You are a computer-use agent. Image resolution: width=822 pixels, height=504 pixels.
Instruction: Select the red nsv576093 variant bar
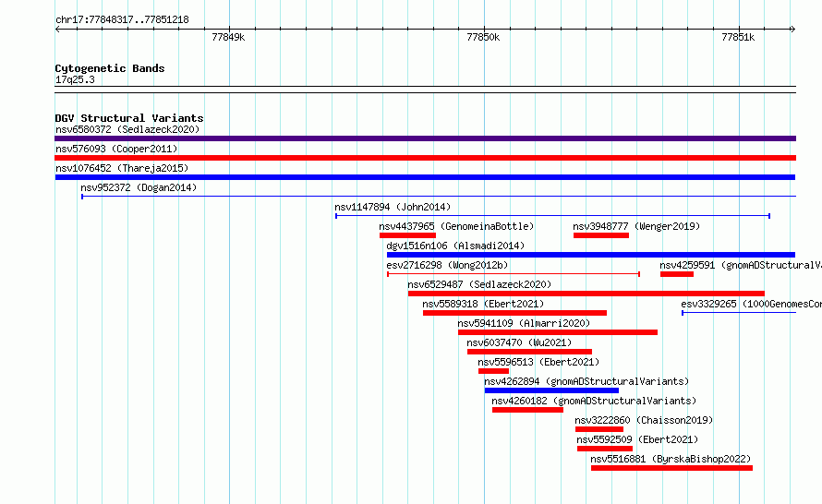[425, 158]
